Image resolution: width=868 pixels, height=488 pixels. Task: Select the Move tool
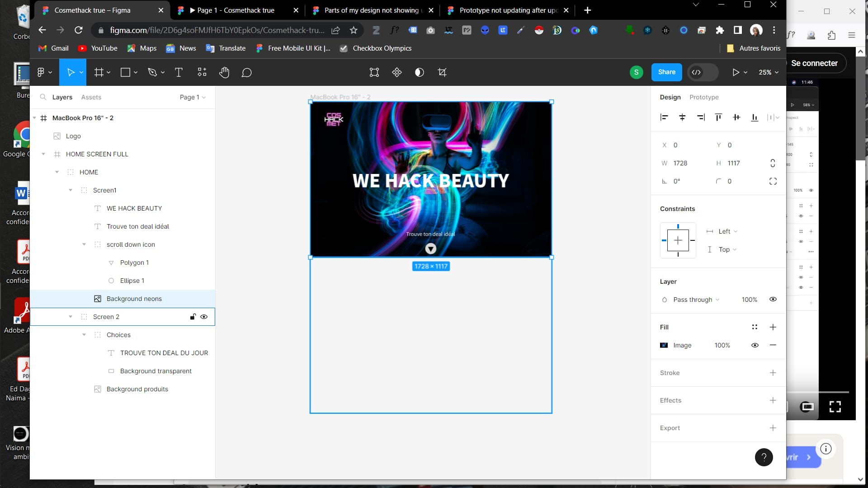coord(71,72)
